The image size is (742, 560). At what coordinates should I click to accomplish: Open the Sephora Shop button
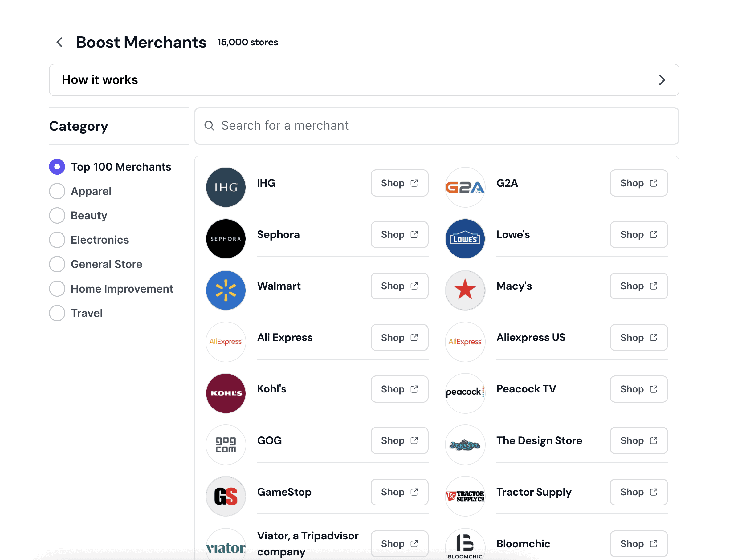tap(399, 234)
